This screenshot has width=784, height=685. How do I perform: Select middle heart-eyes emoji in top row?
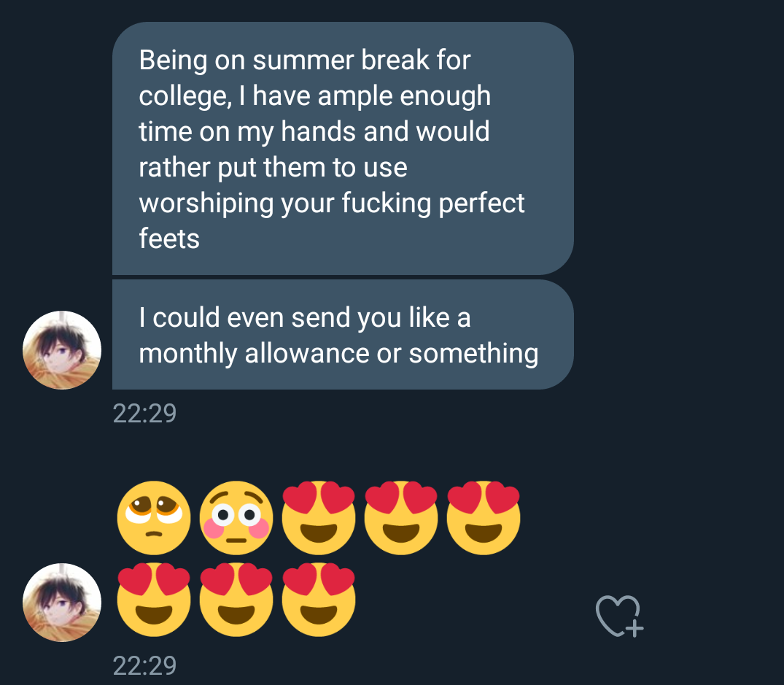(x=401, y=518)
